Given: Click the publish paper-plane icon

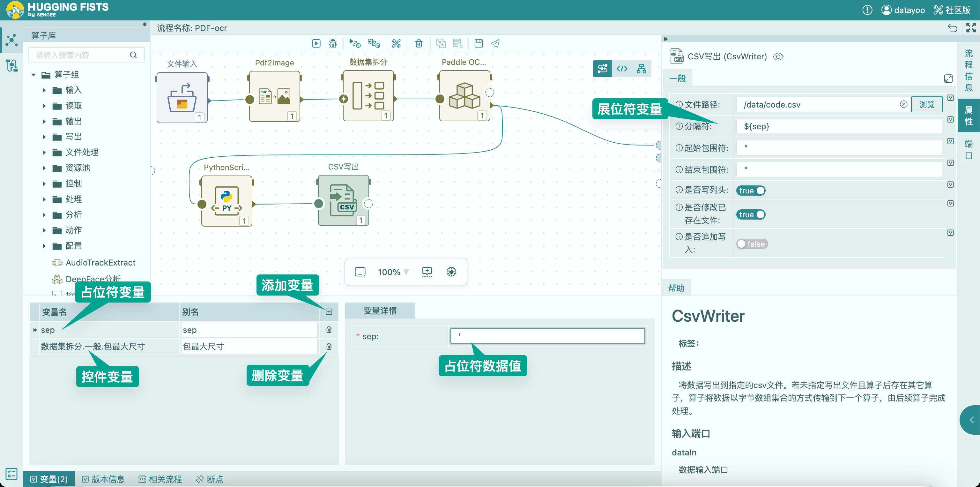Looking at the screenshot, I should pos(495,43).
